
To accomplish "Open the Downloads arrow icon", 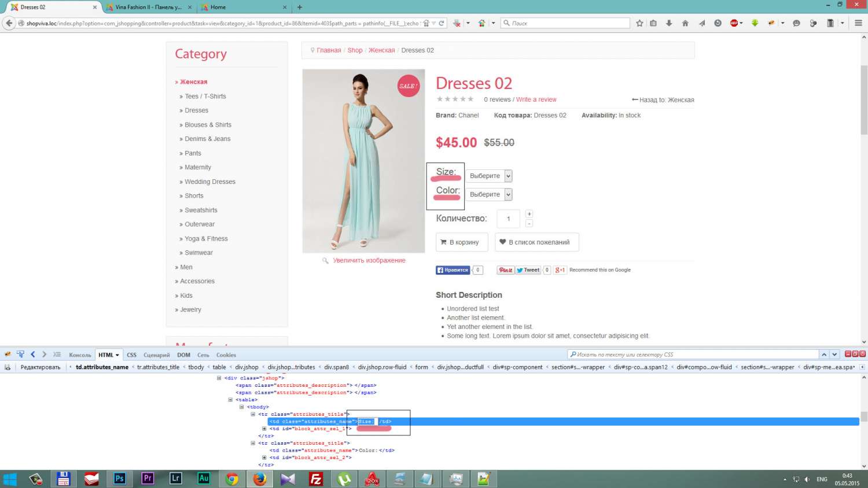I will coord(669,23).
